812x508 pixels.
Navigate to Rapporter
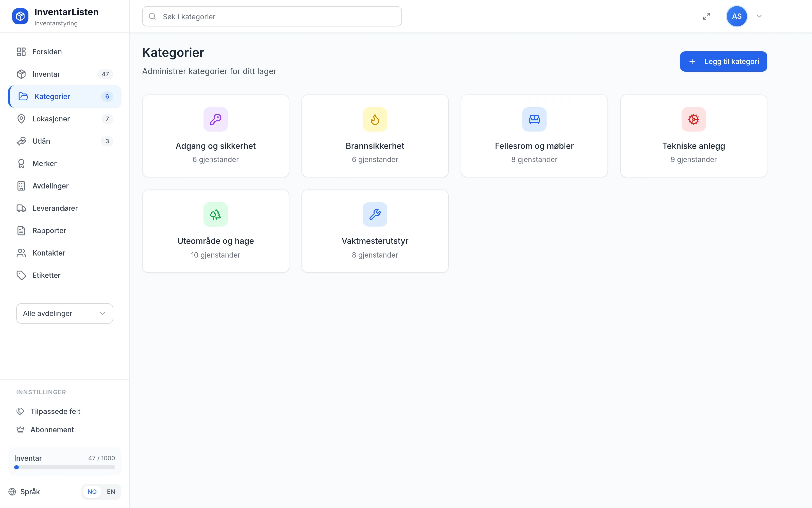64,230
